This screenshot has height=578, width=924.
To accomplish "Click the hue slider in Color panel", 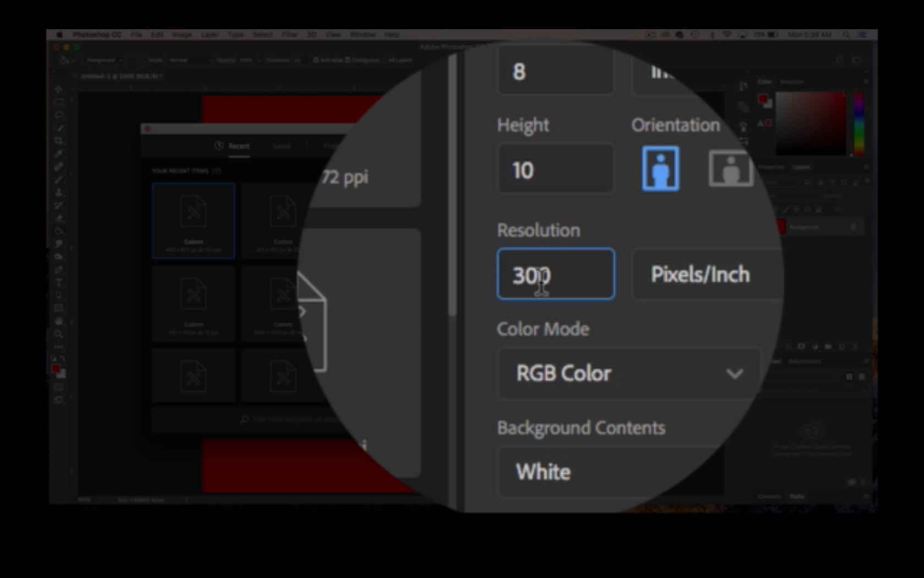I will click(859, 124).
